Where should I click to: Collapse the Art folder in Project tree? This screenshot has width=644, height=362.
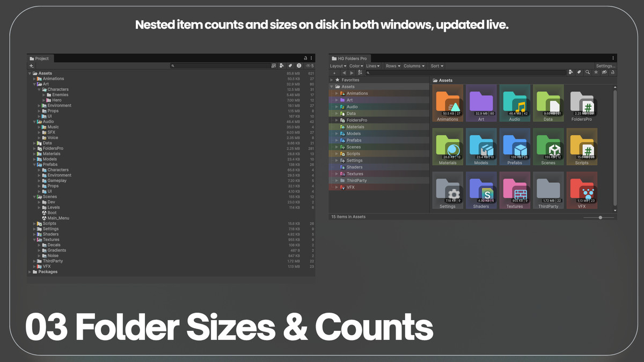click(x=35, y=84)
